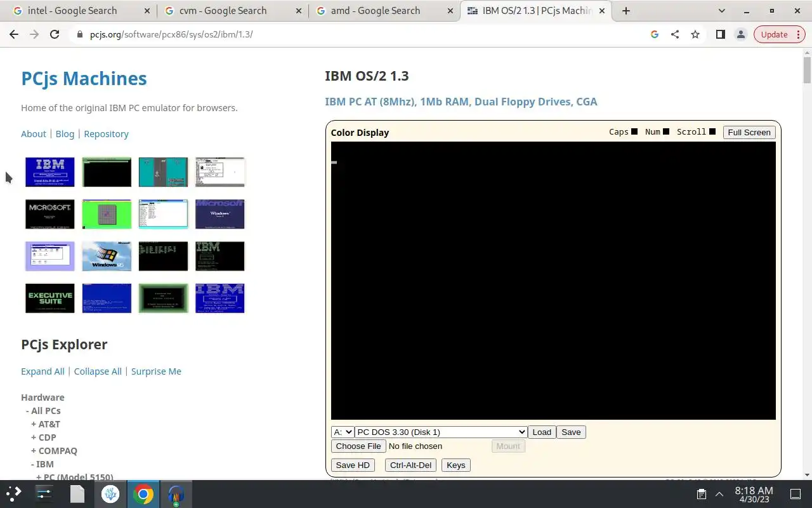The width and height of the screenshot is (812, 508).
Task: Click the Load diskette button
Action: point(542,432)
